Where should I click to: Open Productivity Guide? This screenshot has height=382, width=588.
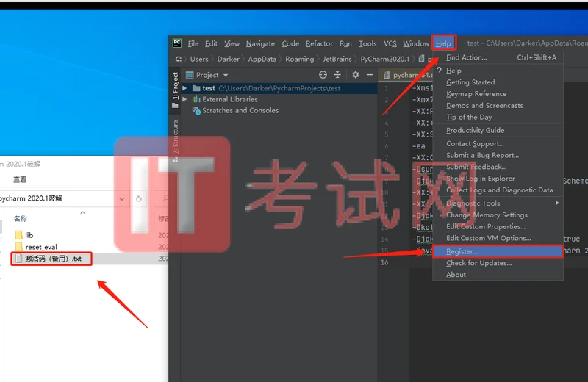coord(498,130)
